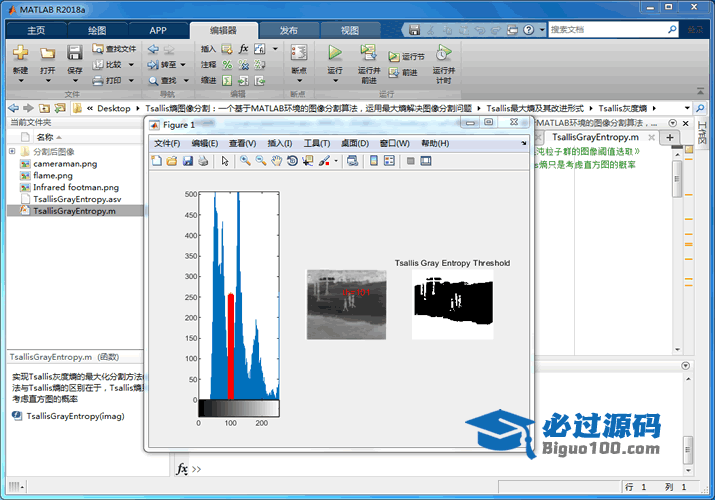Open brush color dropdown arrow
This screenshot has width=715, height=500.
click(336, 161)
